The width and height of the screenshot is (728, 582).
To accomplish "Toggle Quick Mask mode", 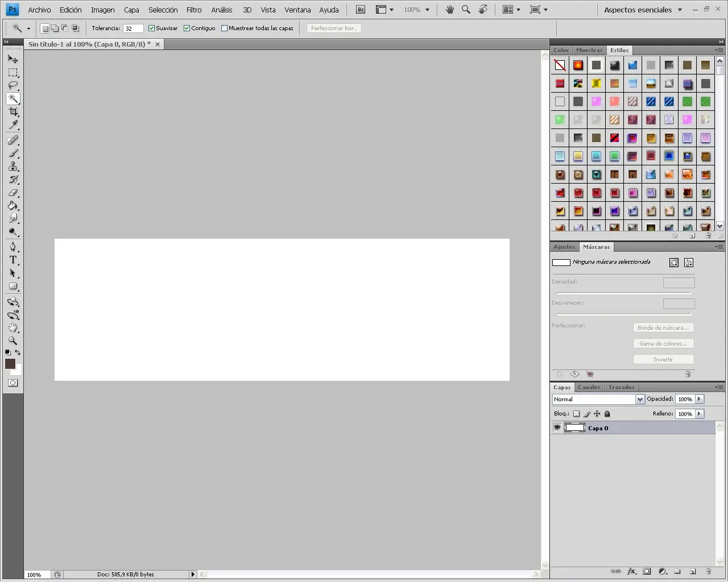I will (x=13, y=383).
